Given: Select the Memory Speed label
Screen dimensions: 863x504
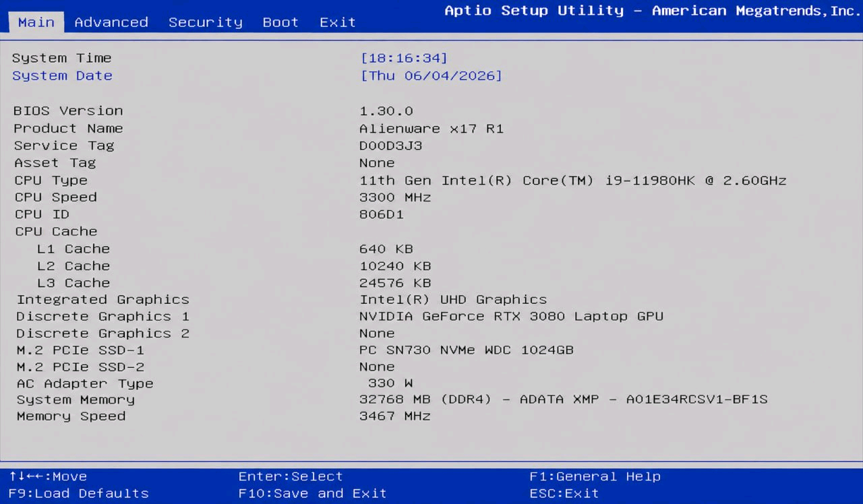Looking at the screenshot, I should click(71, 416).
